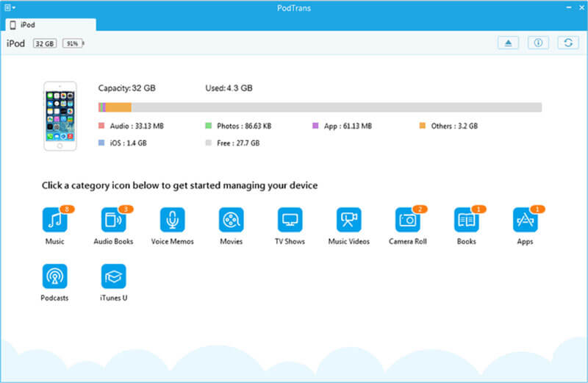Click the 32 GB capacity badge
The image size is (588, 383).
tap(44, 44)
